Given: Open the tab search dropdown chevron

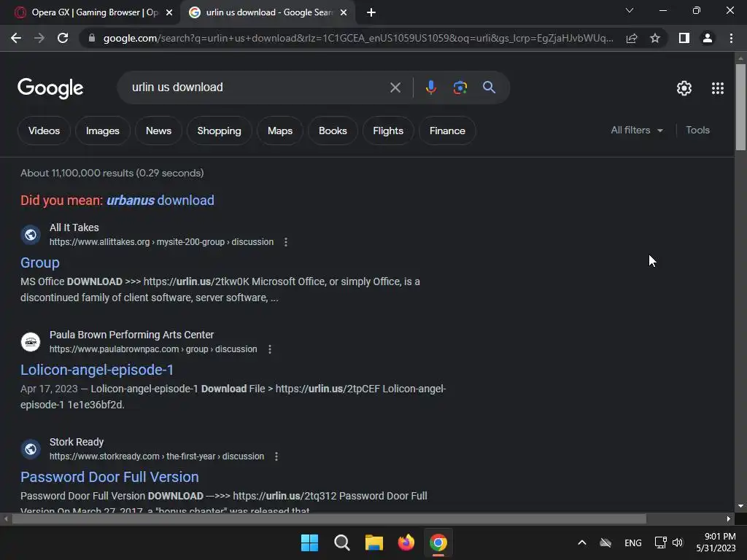Looking at the screenshot, I should 630,10.
